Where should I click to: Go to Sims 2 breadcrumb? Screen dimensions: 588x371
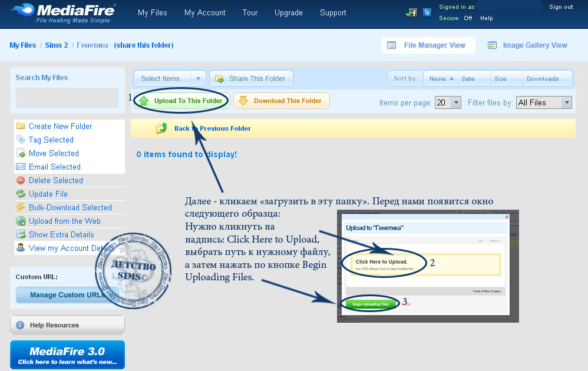(57, 45)
